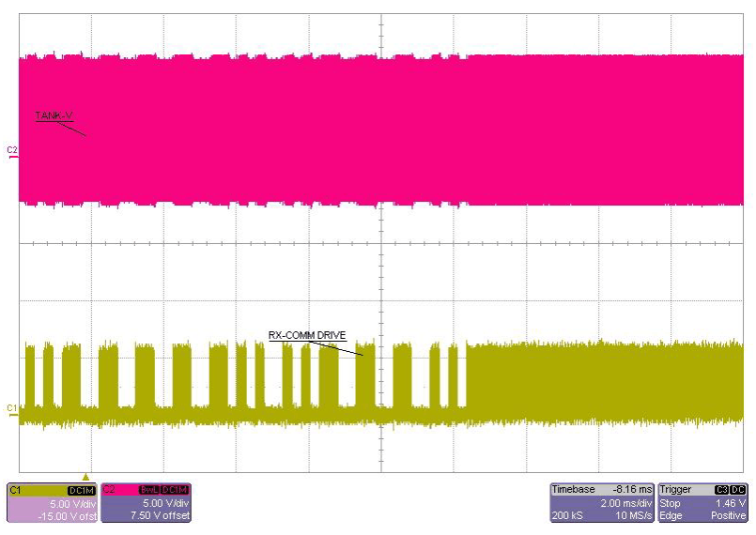Click the C1 channel ground level marker
This screenshot has height=535, width=756.
tap(12, 408)
